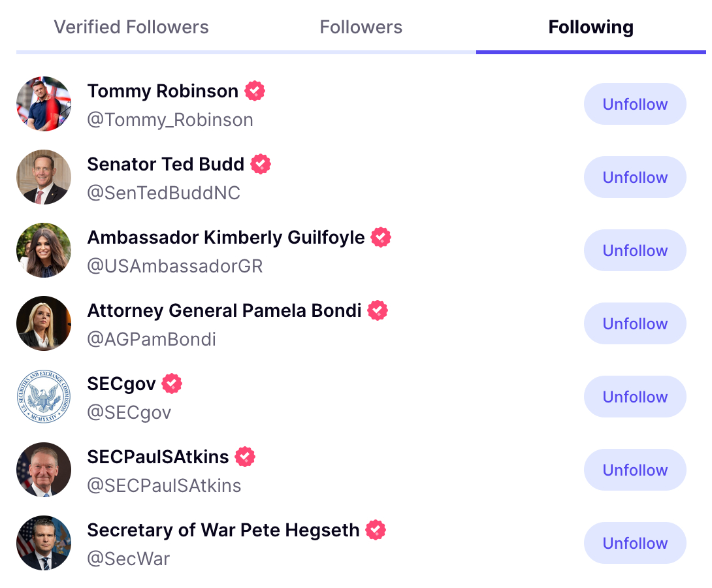Click Senator Ted Budd's verified badge
712x588 pixels.
261,164
